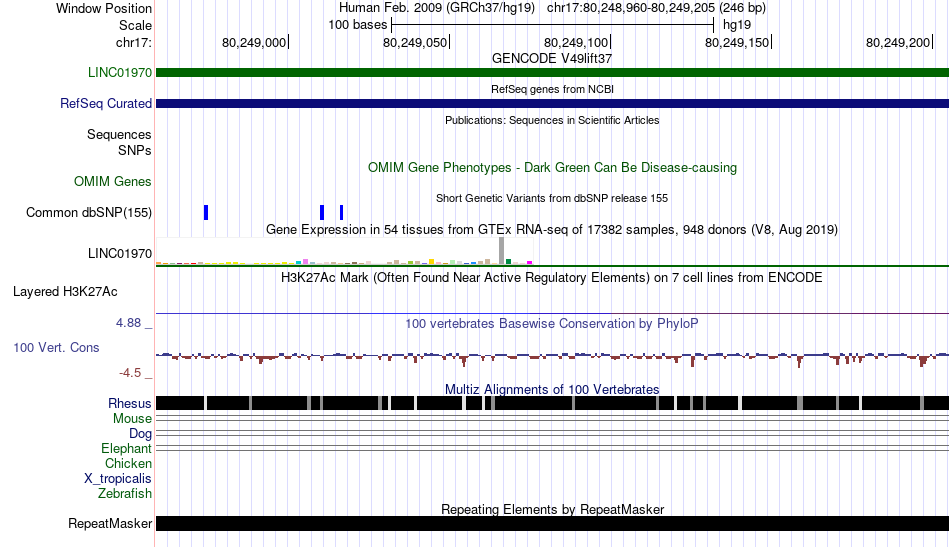Click the 80,249,150 ruler position
The height and width of the screenshot is (547, 950).
pos(737,42)
